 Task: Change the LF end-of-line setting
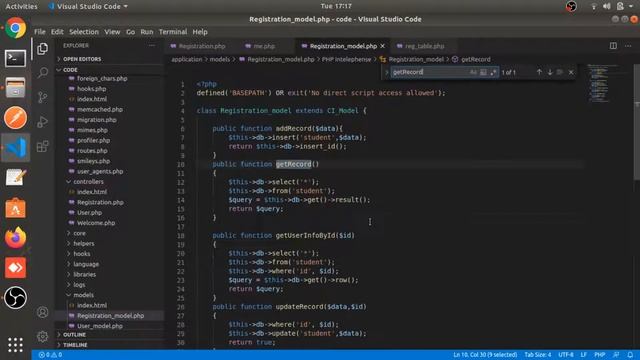[584, 355]
